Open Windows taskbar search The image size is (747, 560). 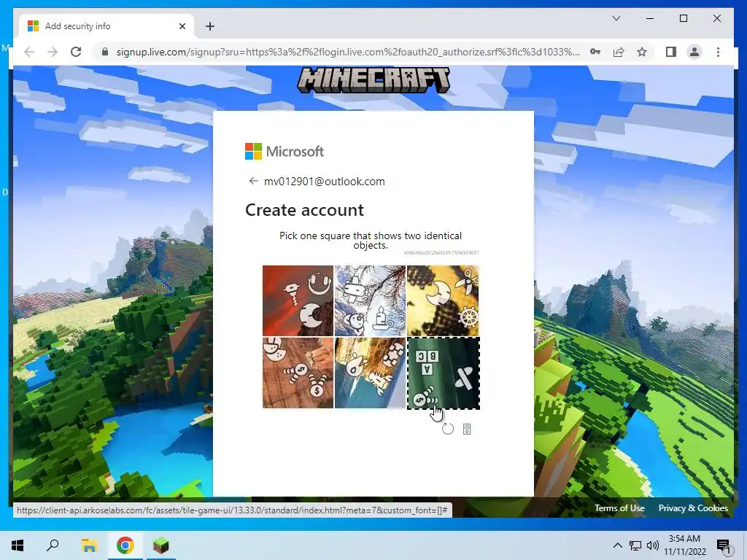(x=53, y=545)
